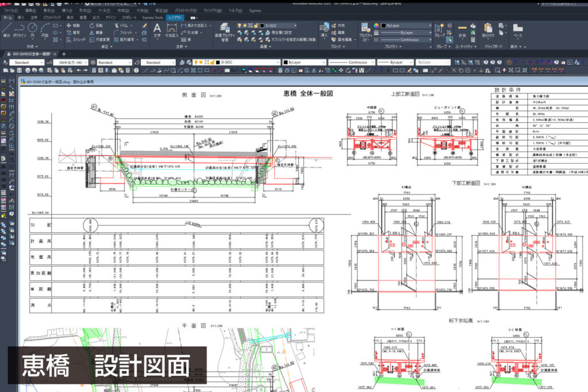Choose the ストレッチ stretch command
Viewport: 588px width, 392px height.
coord(76,40)
